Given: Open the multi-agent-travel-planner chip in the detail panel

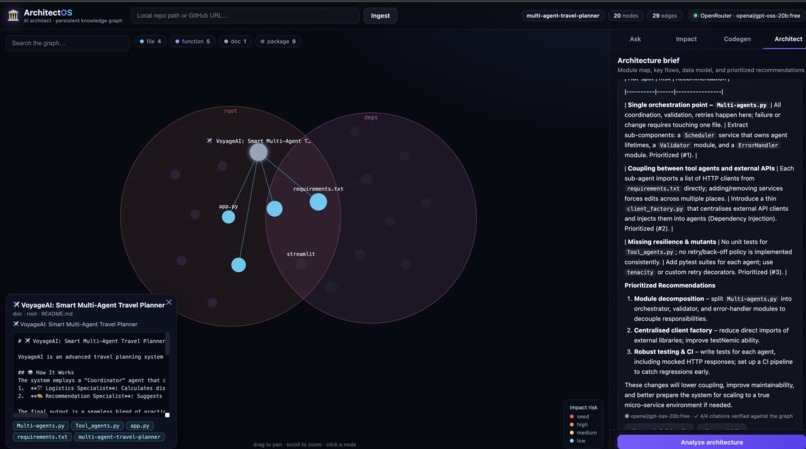Looking at the screenshot, I should [119, 437].
